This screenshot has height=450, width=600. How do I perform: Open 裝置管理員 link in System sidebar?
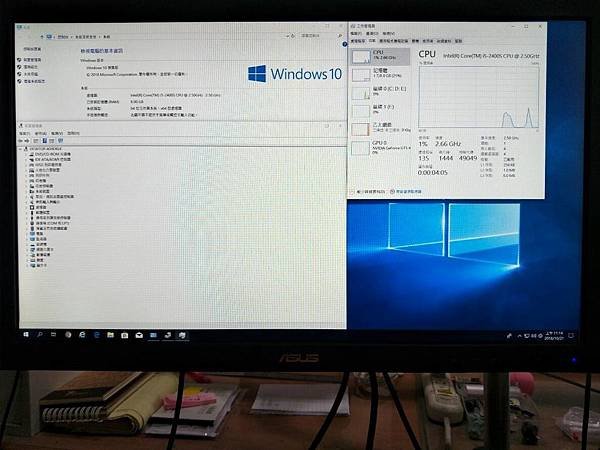(x=32, y=60)
